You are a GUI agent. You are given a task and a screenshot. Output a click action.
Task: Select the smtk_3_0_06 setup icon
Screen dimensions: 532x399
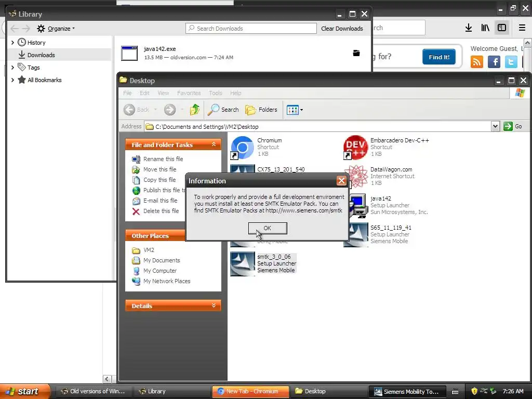[x=242, y=263]
